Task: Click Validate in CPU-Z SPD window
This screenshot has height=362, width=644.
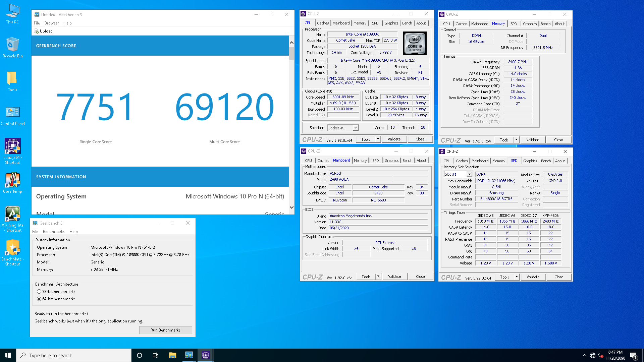Action: (533, 277)
